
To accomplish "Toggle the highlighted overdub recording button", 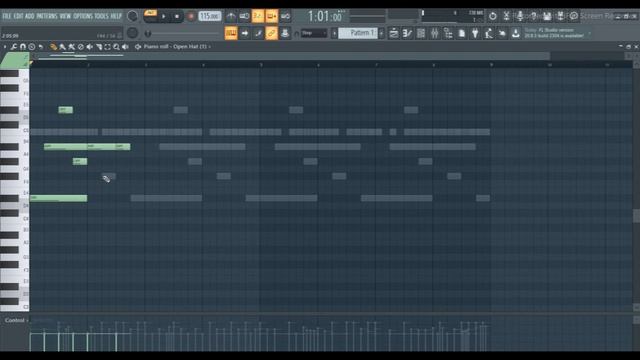I will point(271,16).
